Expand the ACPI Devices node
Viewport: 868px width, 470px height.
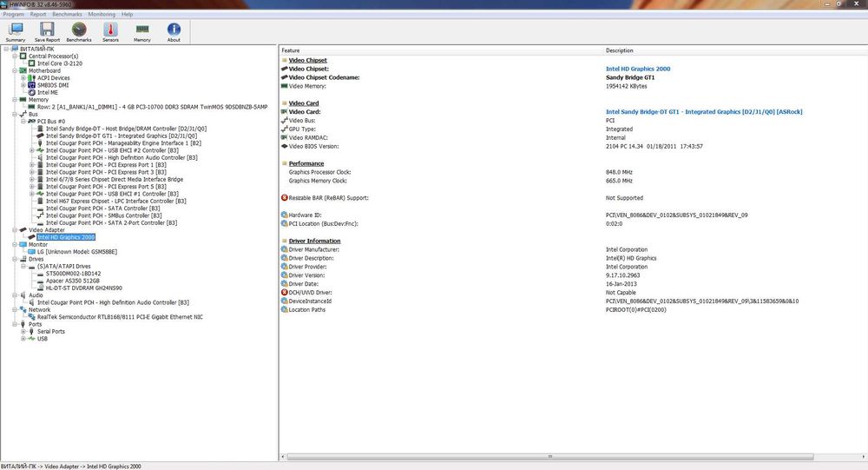tap(23, 78)
